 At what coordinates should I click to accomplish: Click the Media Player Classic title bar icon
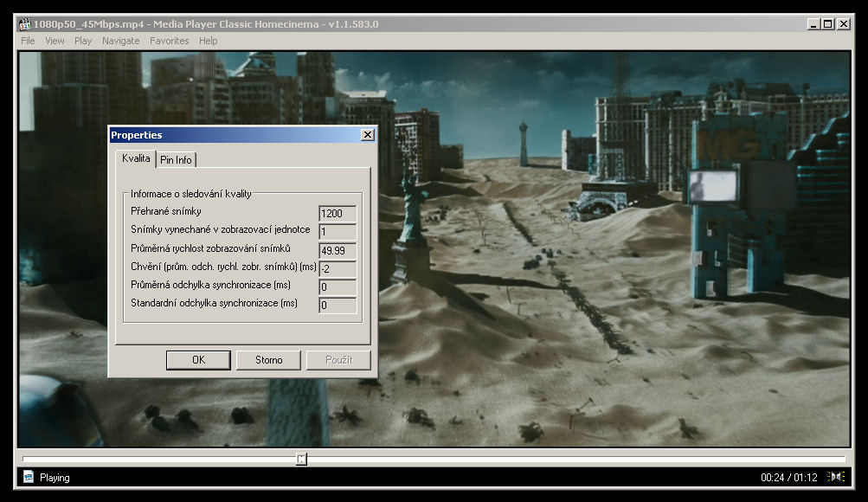25,23
